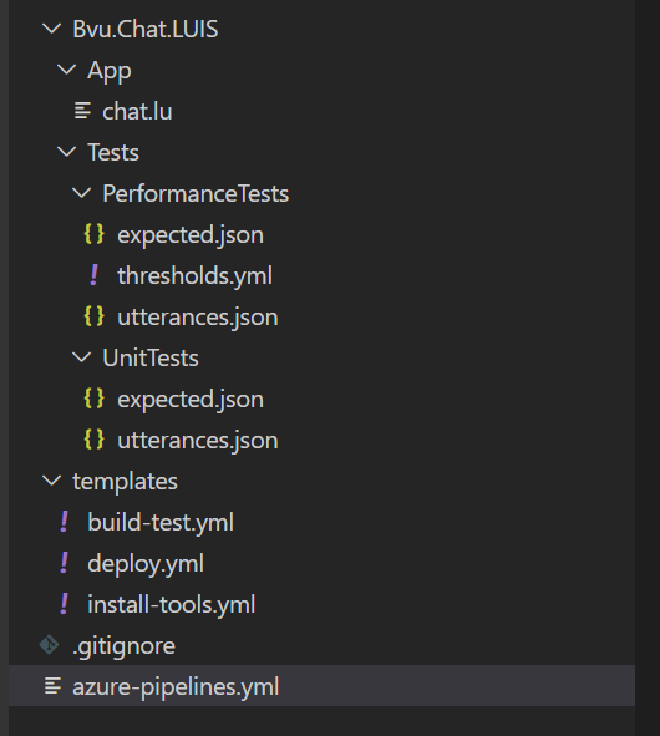Open the install-tools.yml file
Screen dimensions: 660x736
(171, 604)
